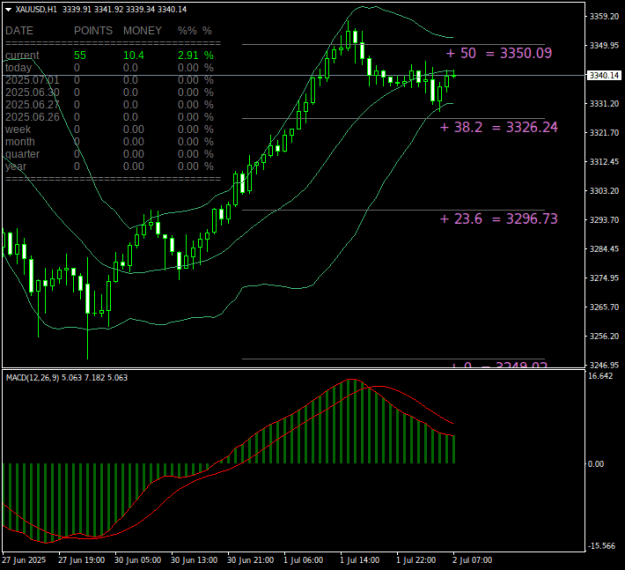Click the 3331.20 price scale label
Image resolution: width=625 pixels, height=570 pixels.
(604, 104)
